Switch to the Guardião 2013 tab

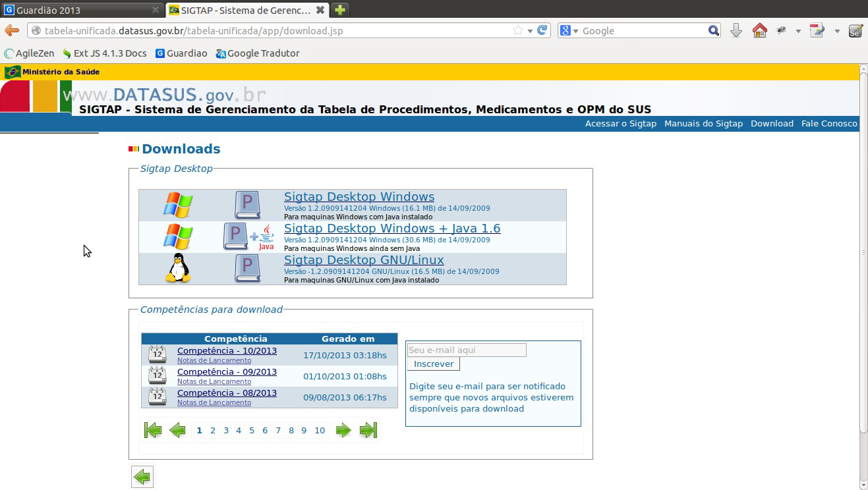(82, 10)
